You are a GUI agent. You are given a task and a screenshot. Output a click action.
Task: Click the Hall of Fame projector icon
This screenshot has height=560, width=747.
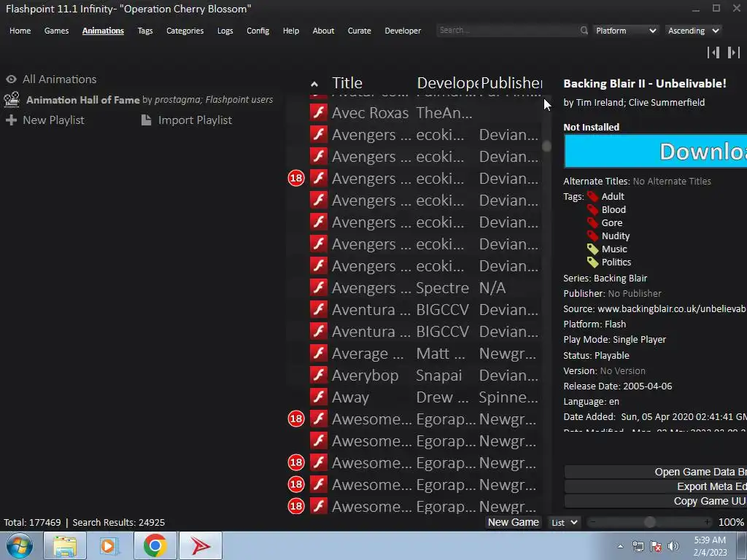click(12, 99)
